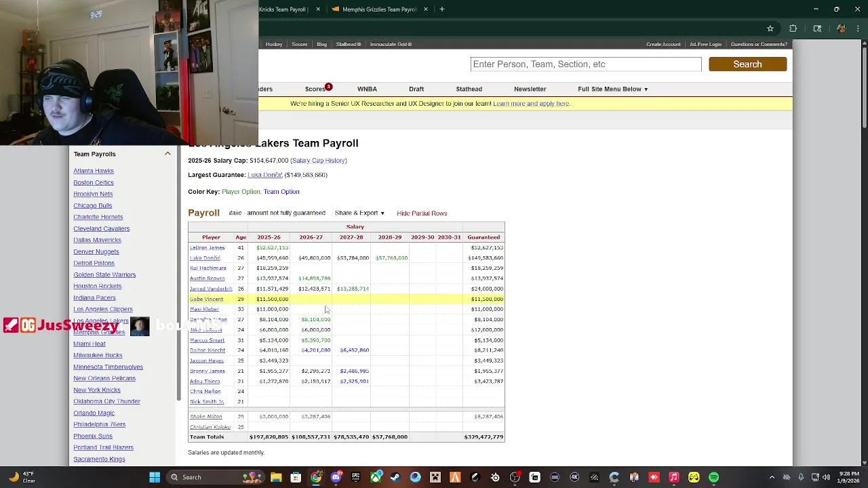Image resolution: width=868 pixels, height=488 pixels.
Task: Launch Epic Games from the taskbar
Action: pyautogui.click(x=355, y=477)
